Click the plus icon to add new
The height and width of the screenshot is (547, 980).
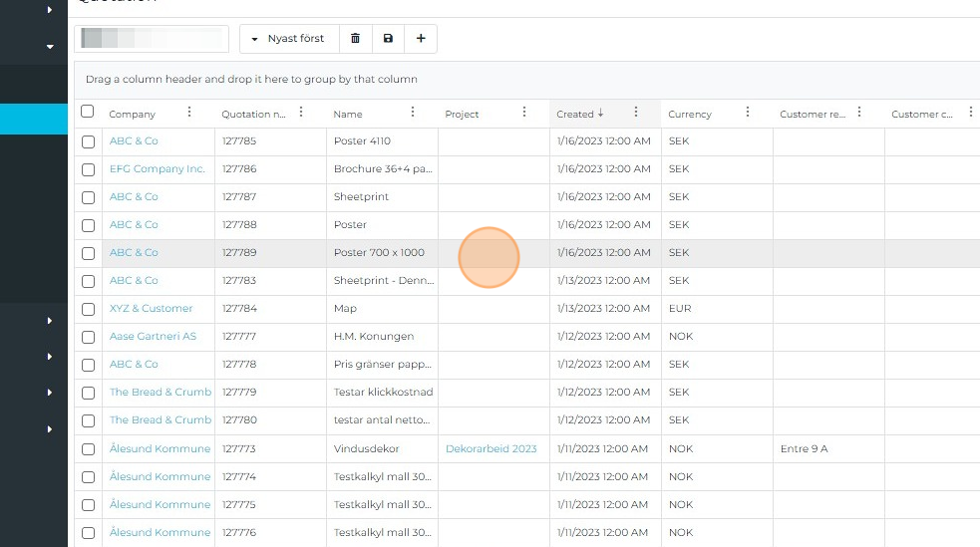pyautogui.click(x=421, y=39)
